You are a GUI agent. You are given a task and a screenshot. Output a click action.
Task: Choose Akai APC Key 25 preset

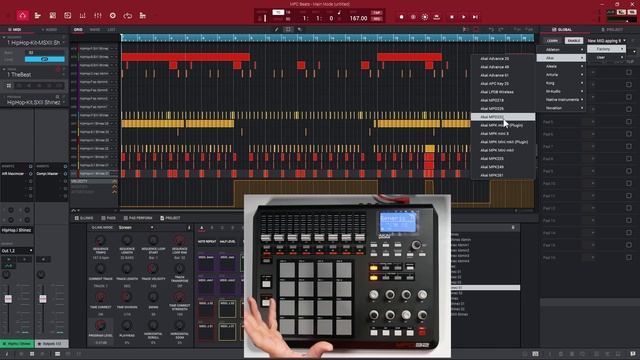[503, 84]
